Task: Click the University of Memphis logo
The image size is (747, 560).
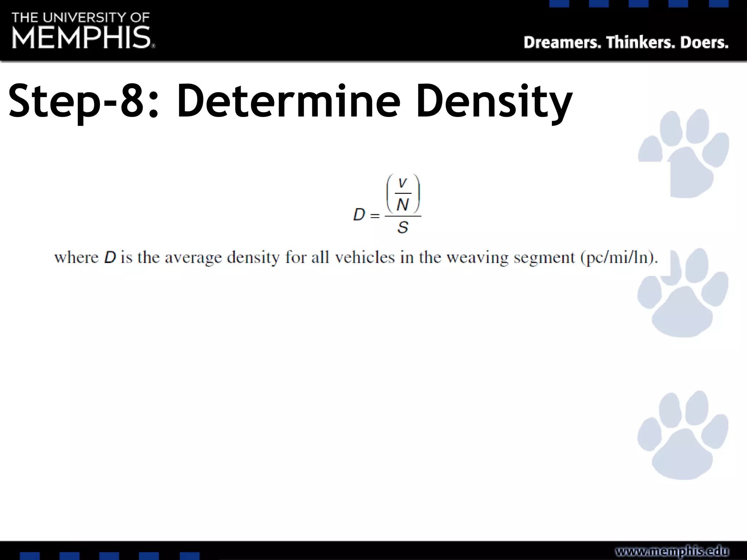Action: pos(84,31)
